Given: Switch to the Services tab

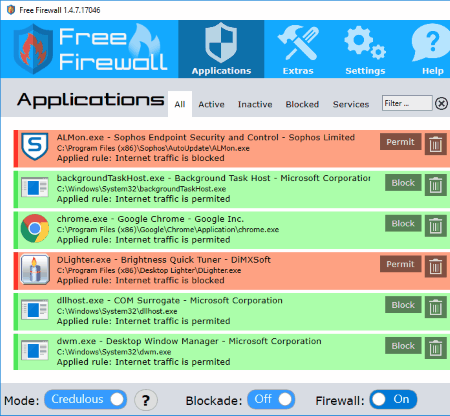Looking at the screenshot, I should pos(351,104).
